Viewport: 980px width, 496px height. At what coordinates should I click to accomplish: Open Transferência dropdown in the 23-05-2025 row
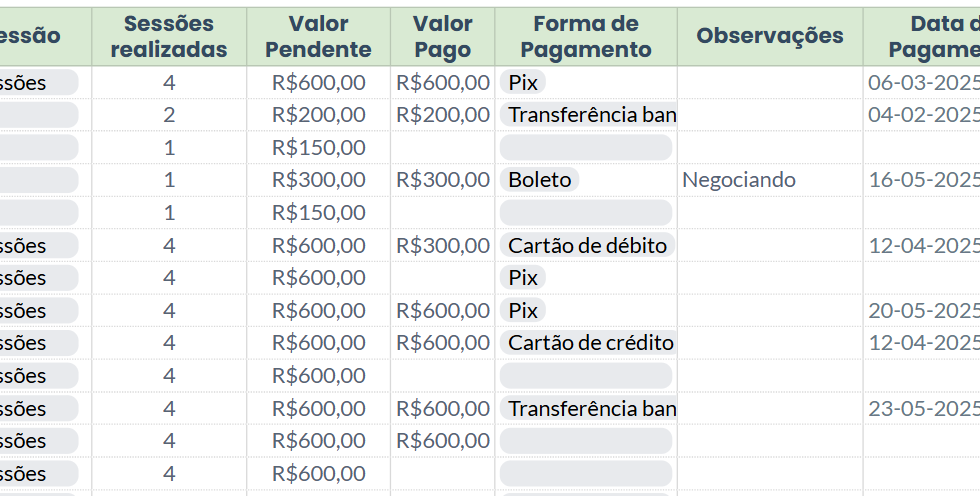(591, 408)
